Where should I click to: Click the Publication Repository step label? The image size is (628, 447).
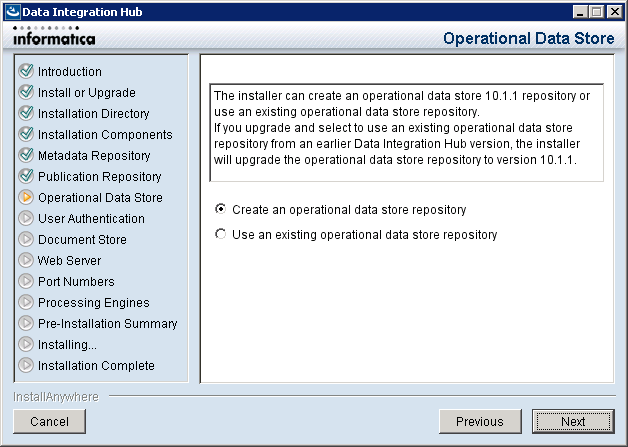point(100,177)
